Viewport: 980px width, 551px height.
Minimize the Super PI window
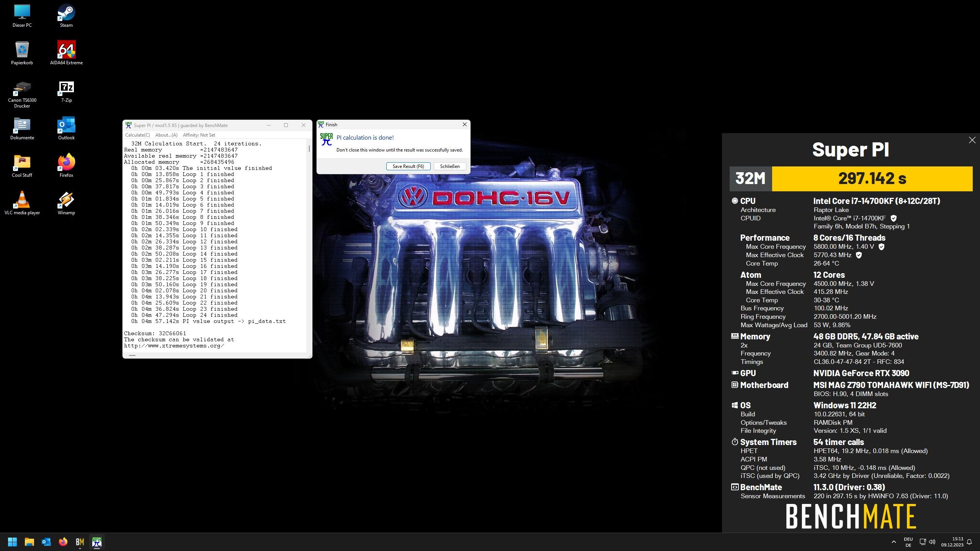coord(269,126)
